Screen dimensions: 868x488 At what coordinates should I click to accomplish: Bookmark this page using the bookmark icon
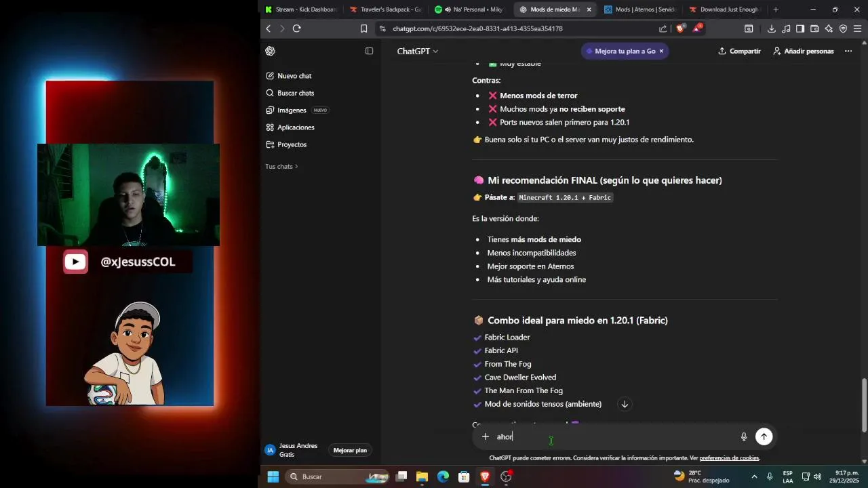point(363,28)
